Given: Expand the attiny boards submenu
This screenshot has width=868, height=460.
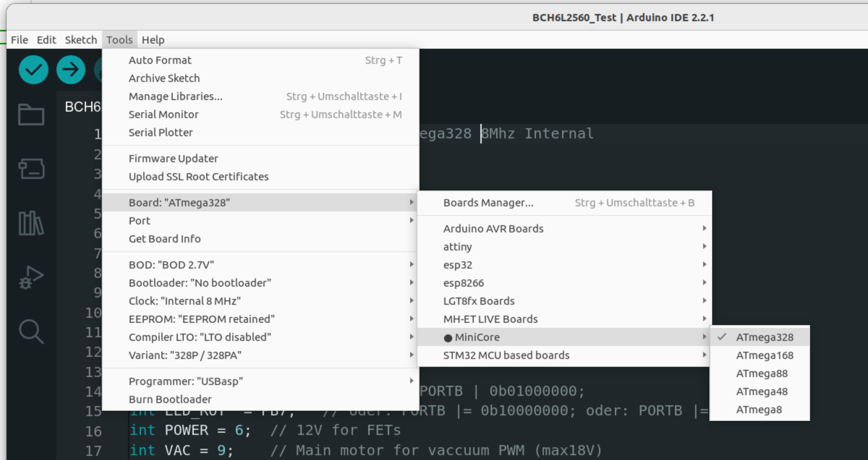Looking at the screenshot, I should click(564, 247).
